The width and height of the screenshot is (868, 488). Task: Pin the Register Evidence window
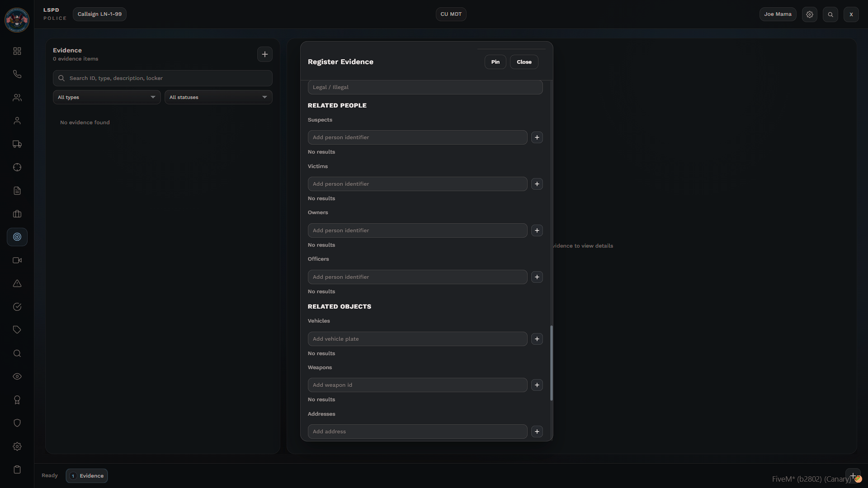pos(495,62)
